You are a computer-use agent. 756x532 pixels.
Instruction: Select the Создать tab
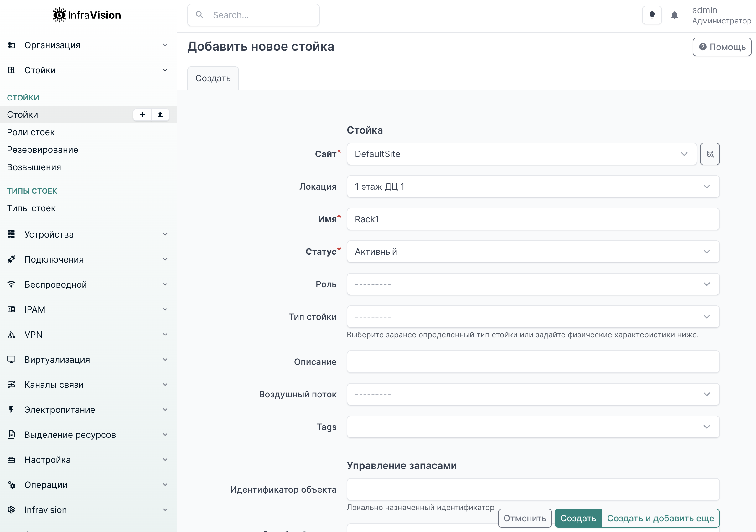click(x=213, y=78)
